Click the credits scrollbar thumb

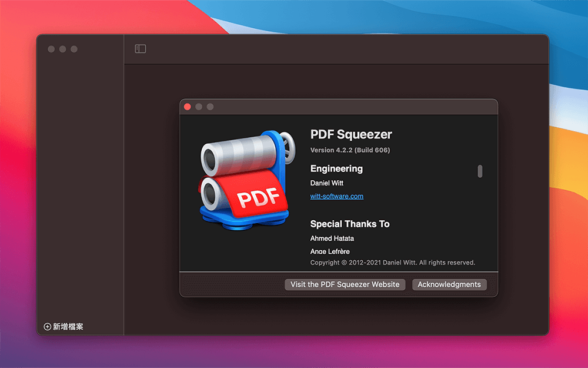pos(480,171)
